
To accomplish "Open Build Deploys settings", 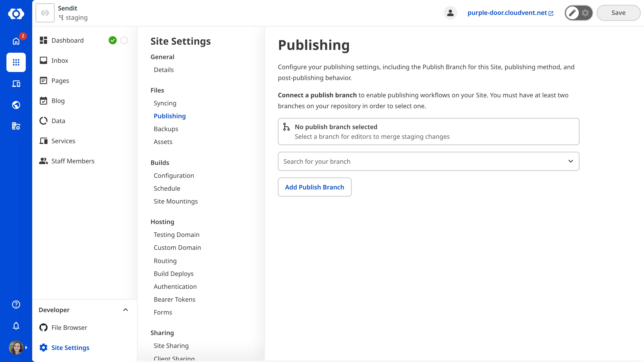I will point(174,274).
